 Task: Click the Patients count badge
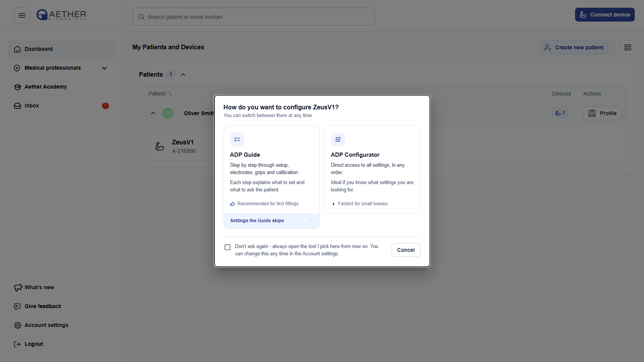[171, 75]
